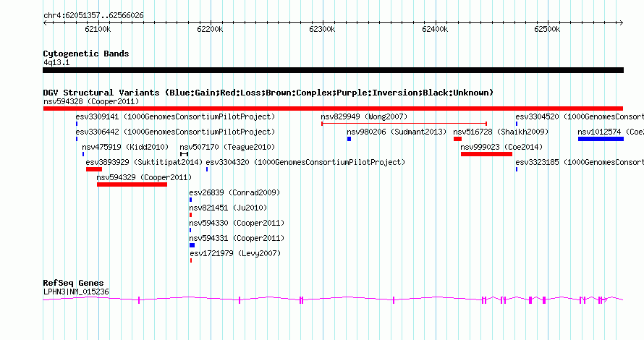Click nsv475919 (Kidd2010) label
The height and width of the screenshot is (340, 644).
(125, 147)
